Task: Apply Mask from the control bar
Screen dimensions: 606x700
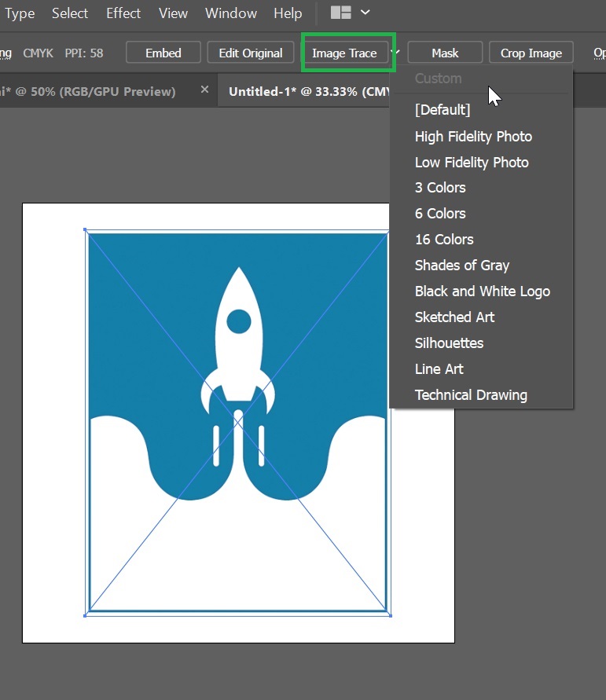Action: pyautogui.click(x=445, y=53)
